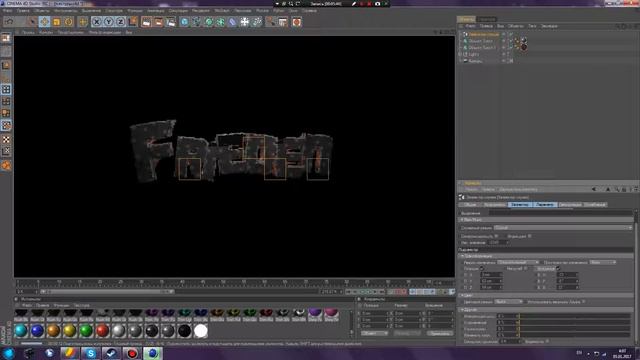This screenshot has height=360, width=640.
Task: Click back arrow in Attributes panel header
Action: (594, 189)
